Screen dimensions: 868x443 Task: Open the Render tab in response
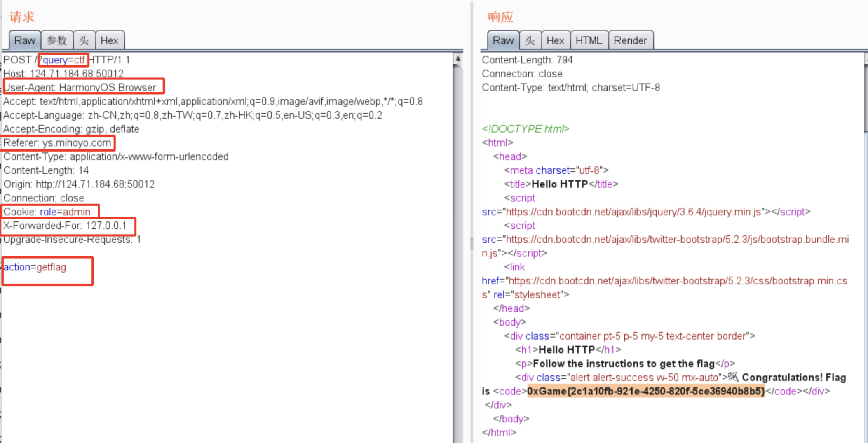coord(631,40)
